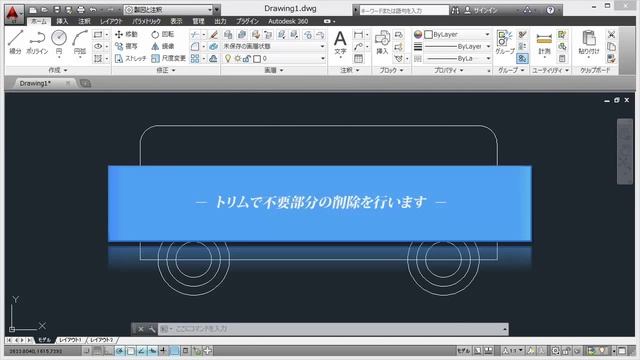Image resolution: width=640 pixels, height=360 pixels.
Task: Choose the Rotate (回転) command
Action: click(x=162, y=34)
